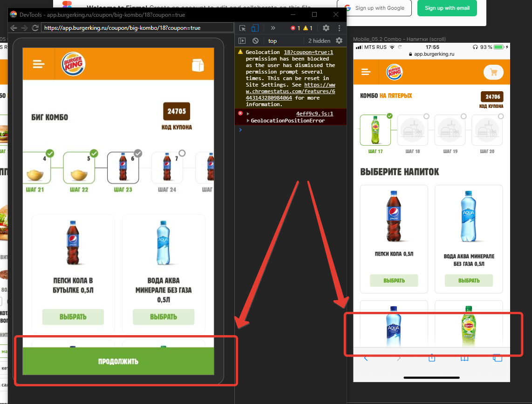Open console settings gear beside 2 hidden
The height and width of the screenshot is (404, 532).
point(339,41)
